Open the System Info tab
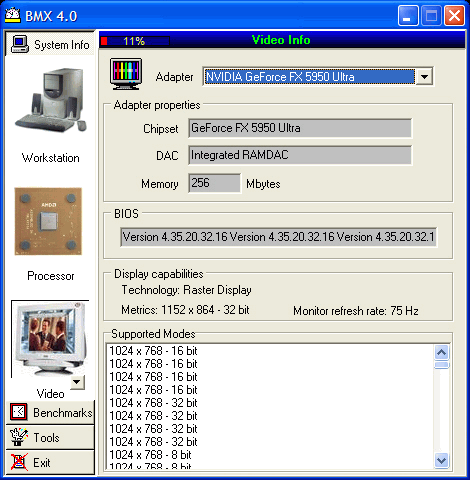The width and height of the screenshot is (470, 480). (50, 44)
